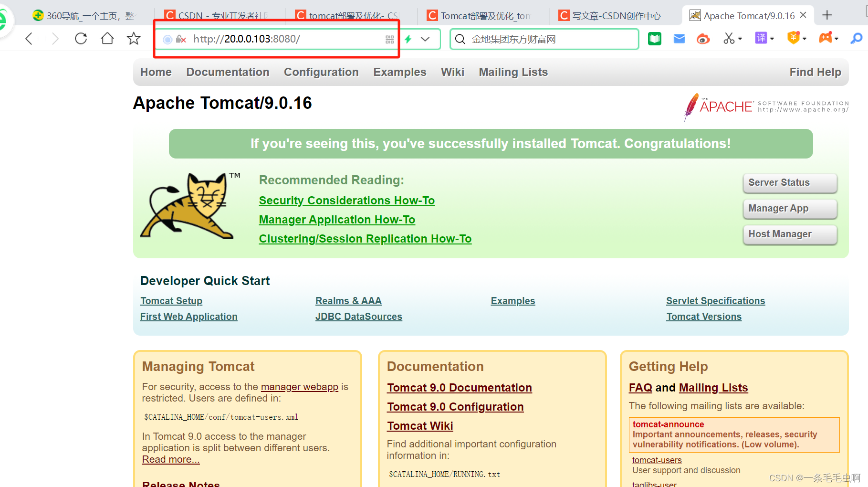Click the search magnifier icon in search box
The height and width of the screenshot is (487, 868).
pos(460,39)
